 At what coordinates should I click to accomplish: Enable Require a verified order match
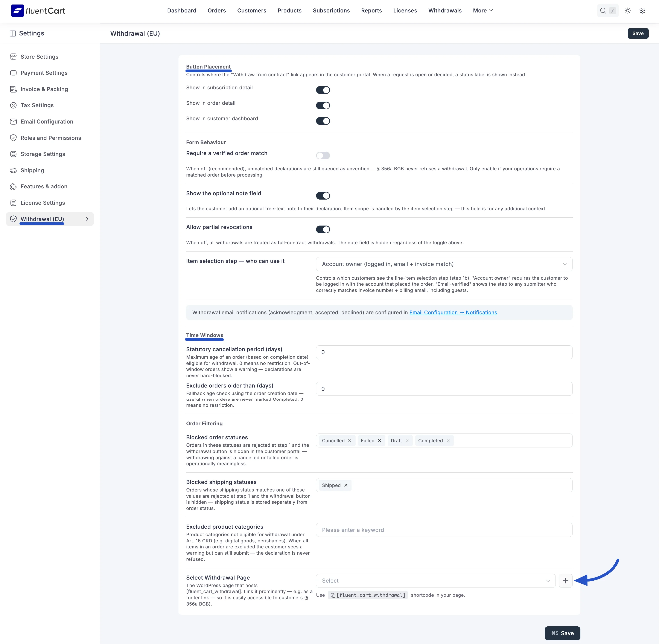tap(323, 156)
